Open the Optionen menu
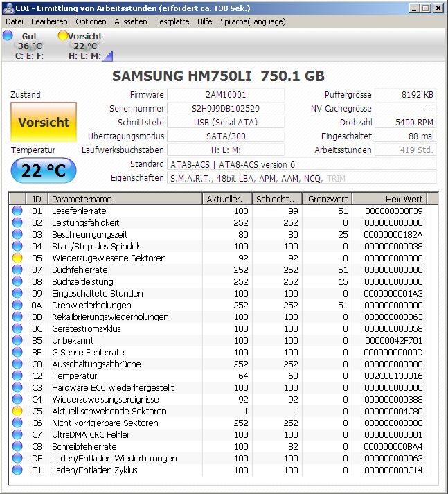 (91, 21)
